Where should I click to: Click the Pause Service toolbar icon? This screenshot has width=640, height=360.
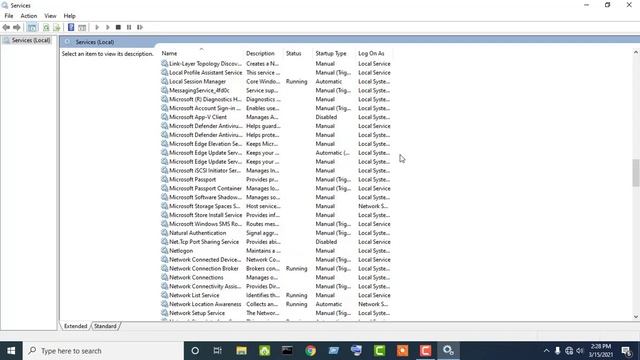pyautogui.click(x=129, y=27)
